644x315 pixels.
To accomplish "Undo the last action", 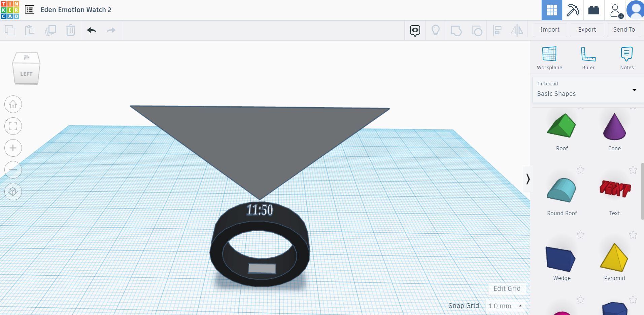I will [92, 30].
